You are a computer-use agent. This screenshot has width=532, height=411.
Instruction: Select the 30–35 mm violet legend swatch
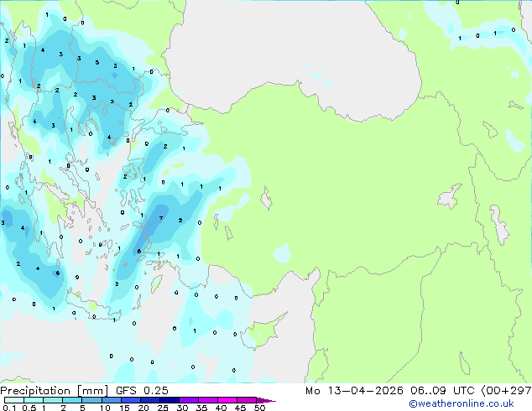coord(189,400)
